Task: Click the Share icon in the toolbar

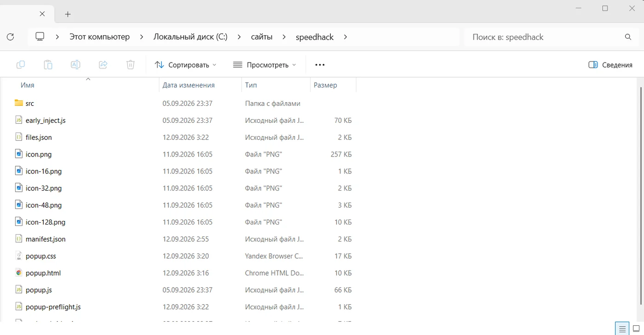Action: coord(103,65)
